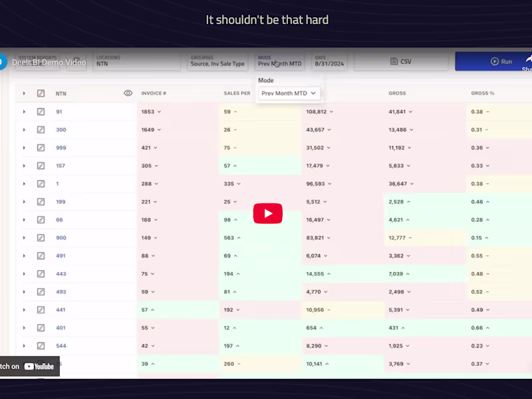Toggle the eye visibility icon in NTN header

click(128, 93)
